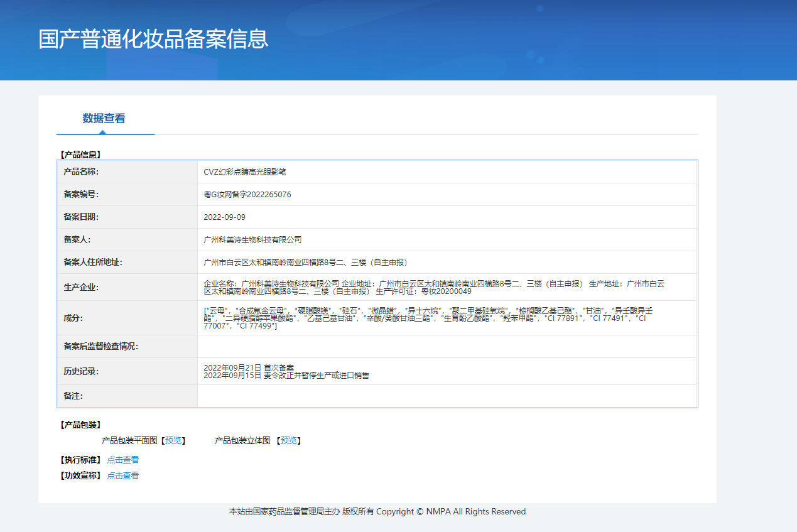The height and width of the screenshot is (532, 797).
Task: Click the 备注 row label
Action: click(x=73, y=396)
